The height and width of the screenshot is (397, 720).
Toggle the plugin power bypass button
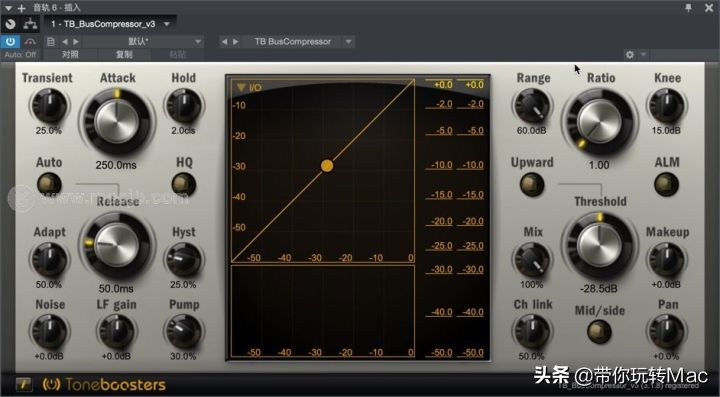click(10, 42)
